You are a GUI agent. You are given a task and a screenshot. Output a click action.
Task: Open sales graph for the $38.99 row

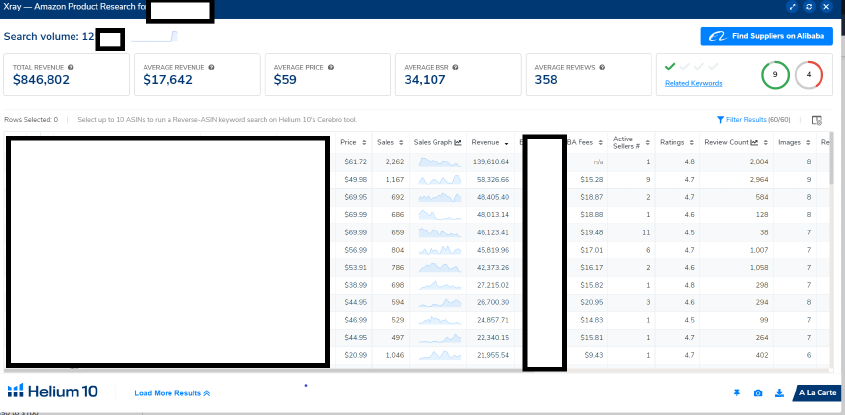(440, 285)
